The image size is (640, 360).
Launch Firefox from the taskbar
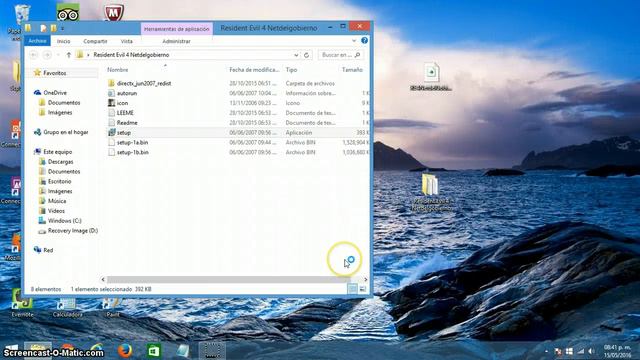point(125,351)
